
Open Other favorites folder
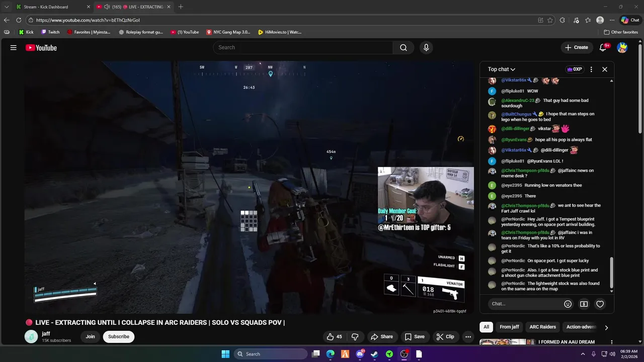[x=621, y=32]
